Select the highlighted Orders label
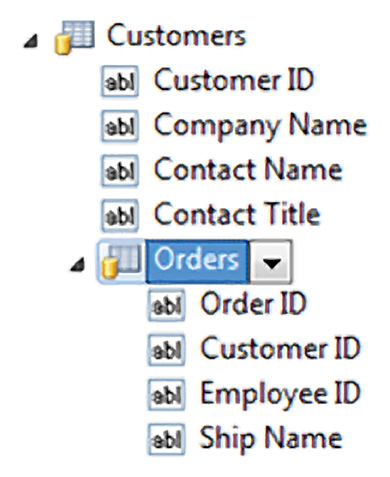Viewport: 390px width, 477px height. tap(197, 262)
